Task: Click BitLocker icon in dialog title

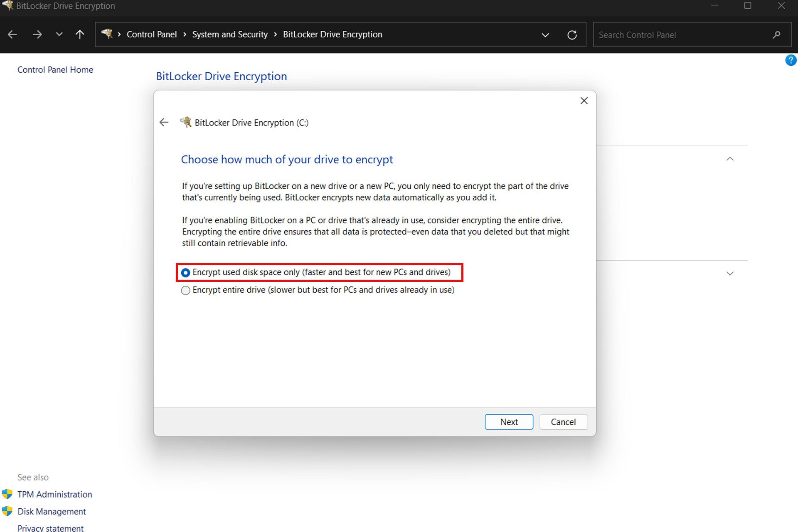Action: point(185,122)
